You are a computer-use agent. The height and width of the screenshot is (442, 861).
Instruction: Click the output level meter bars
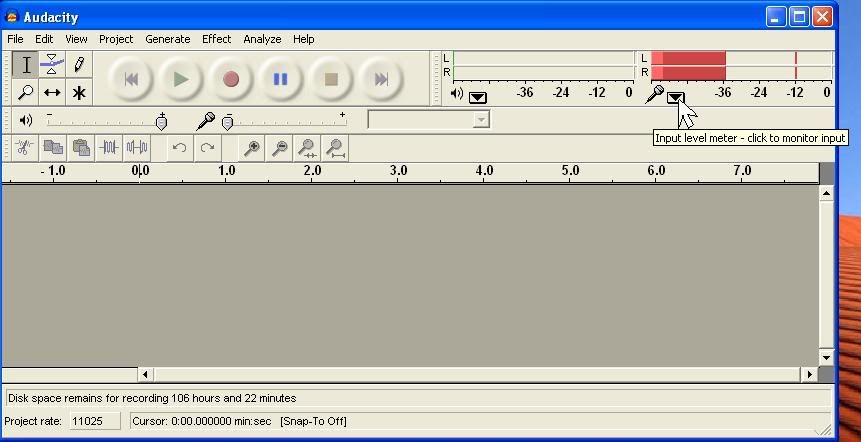point(544,65)
